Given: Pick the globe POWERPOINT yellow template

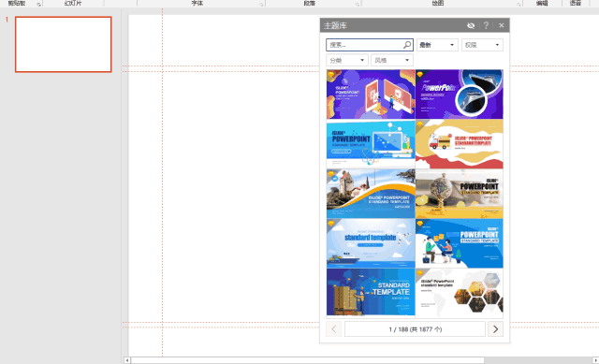Looking at the screenshot, I should (x=460, y=194).
